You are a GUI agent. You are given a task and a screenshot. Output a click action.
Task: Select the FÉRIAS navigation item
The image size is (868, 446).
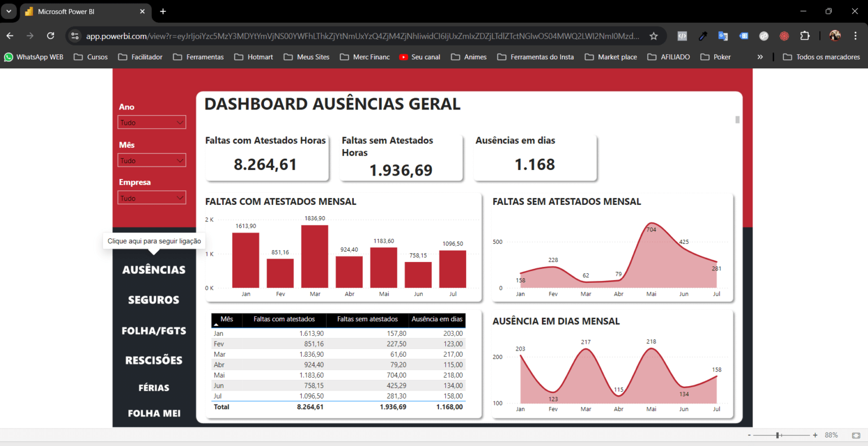click(153, 387)
